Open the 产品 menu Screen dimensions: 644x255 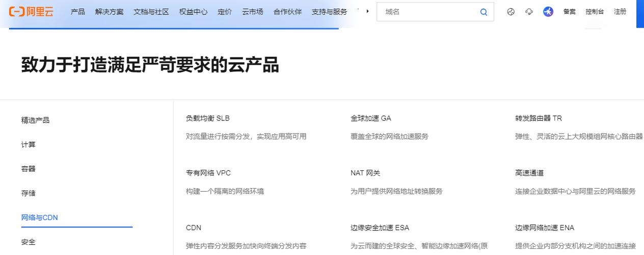coord(78,12)
